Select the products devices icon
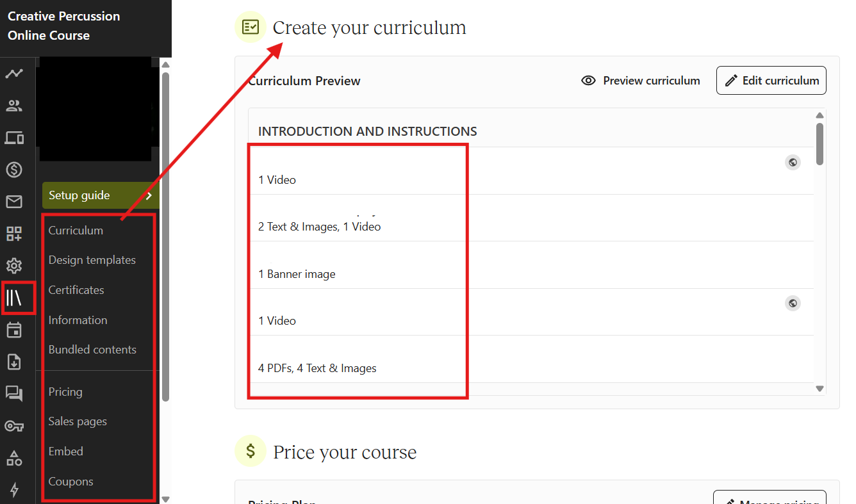856x504 pixels. coord(14,137)
